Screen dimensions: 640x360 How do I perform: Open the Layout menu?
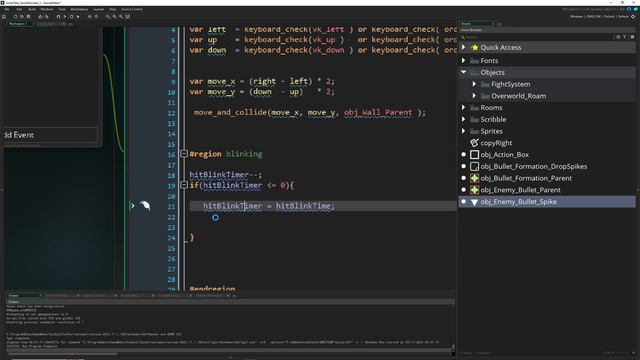pyautogui.click(x=98, y=9)
